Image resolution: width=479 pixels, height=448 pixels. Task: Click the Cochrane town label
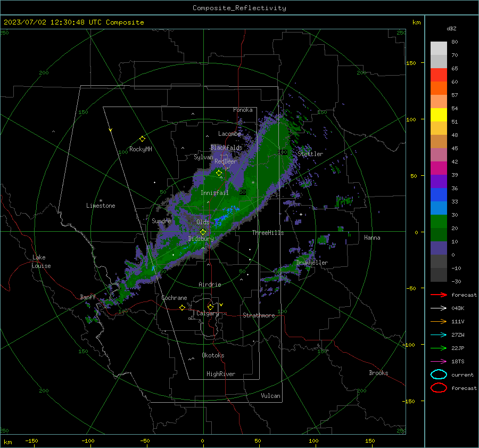(x=174, y=298)
